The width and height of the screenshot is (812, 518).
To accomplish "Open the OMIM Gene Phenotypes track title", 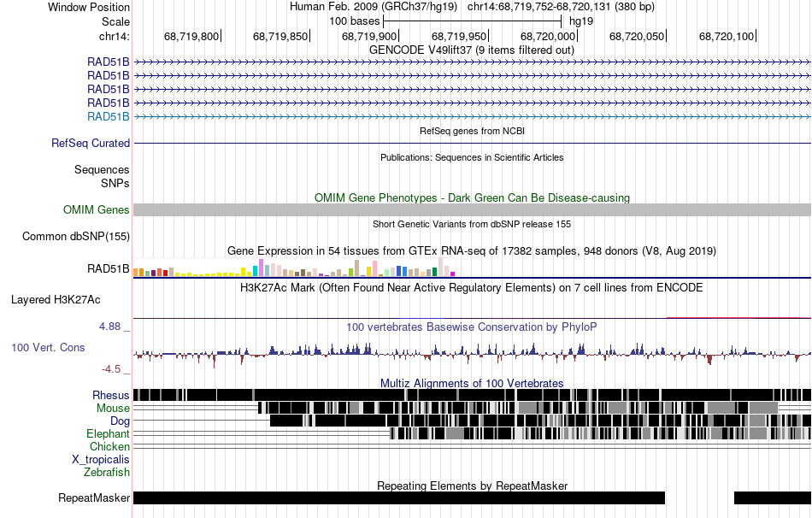I will click(x=472, y=197).
